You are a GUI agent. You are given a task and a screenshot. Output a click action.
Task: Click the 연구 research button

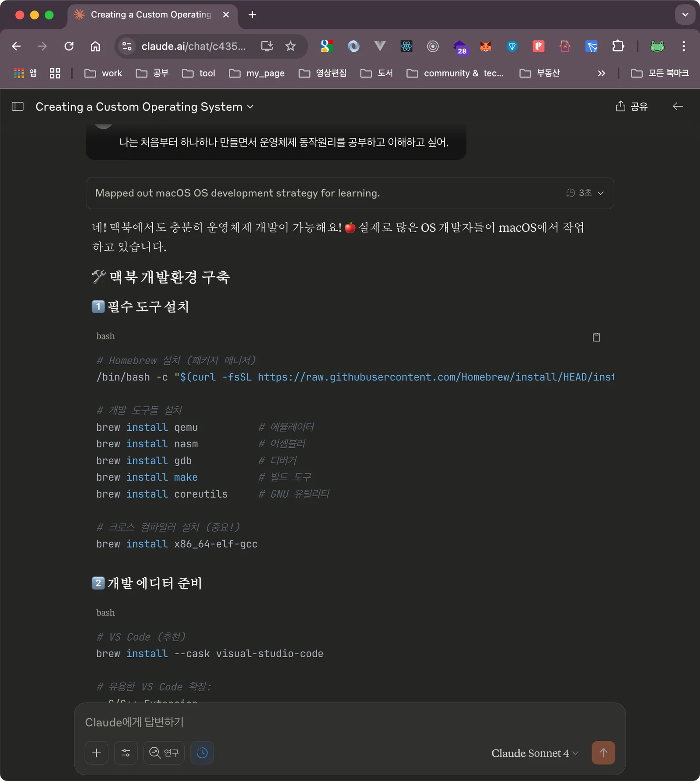164,753
